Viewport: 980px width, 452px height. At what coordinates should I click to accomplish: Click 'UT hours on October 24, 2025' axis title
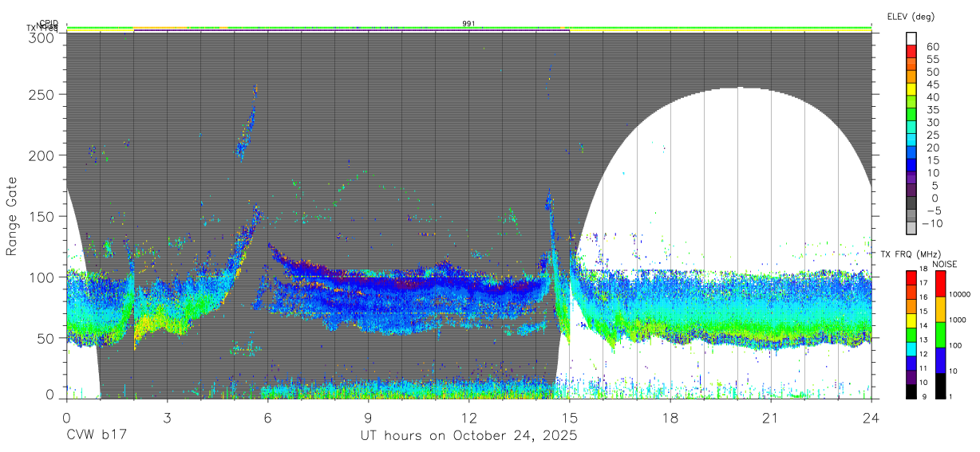(468, 435)
